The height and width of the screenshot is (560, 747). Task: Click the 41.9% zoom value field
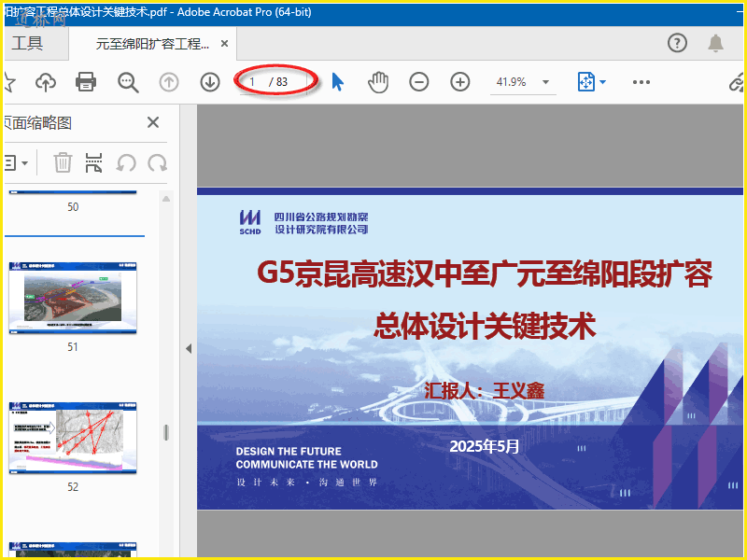click(511, 82)
